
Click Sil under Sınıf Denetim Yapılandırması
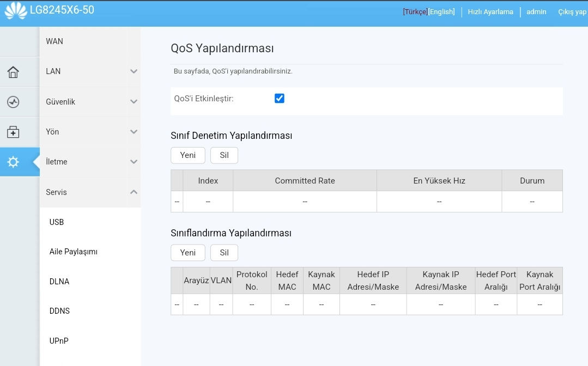click(225, 155)
